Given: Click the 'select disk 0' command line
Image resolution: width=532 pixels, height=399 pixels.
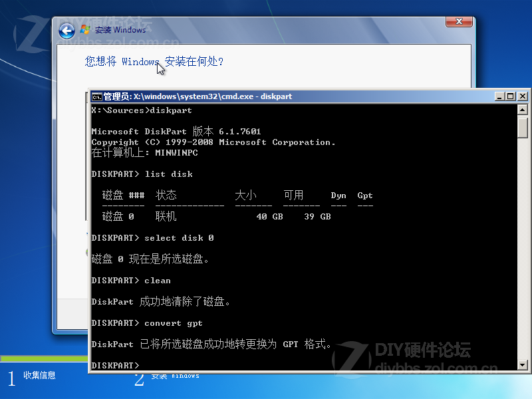Looking at the screenshot, I should click(153, 238).
